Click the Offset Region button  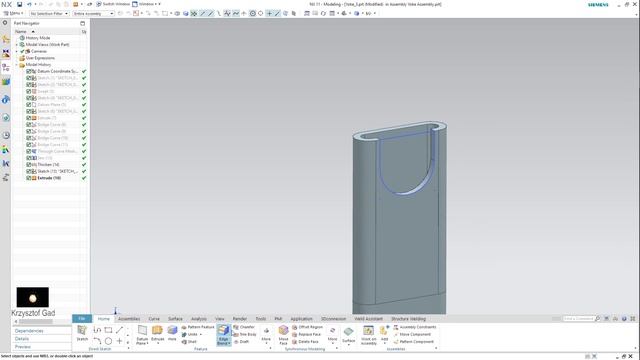(x=308, y=327)
